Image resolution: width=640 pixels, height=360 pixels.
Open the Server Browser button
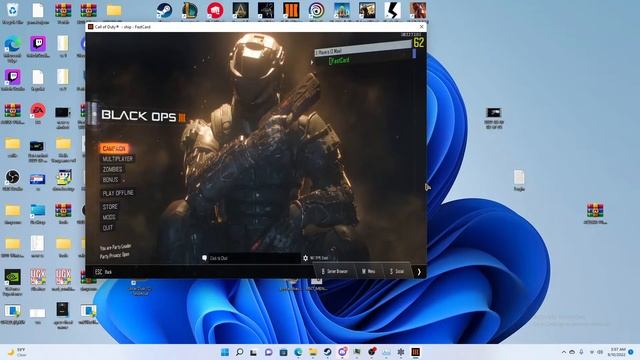pos(335,271)
